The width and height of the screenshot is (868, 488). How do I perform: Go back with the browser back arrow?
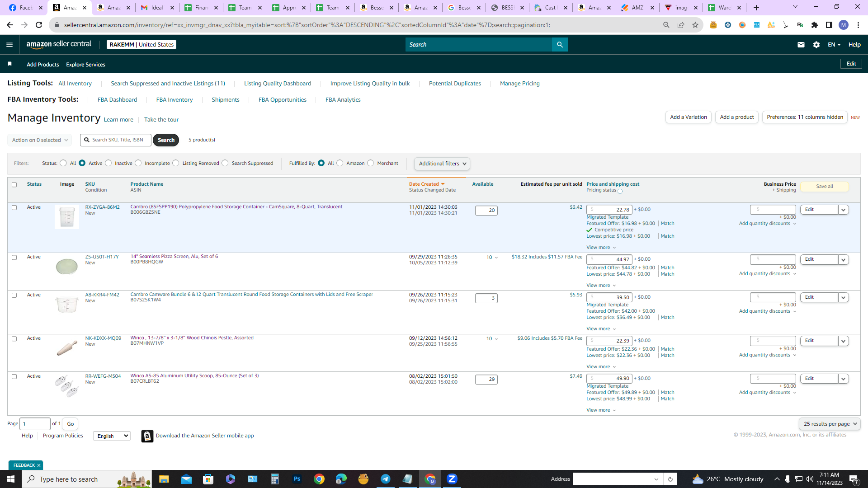(x=10, y=25)
